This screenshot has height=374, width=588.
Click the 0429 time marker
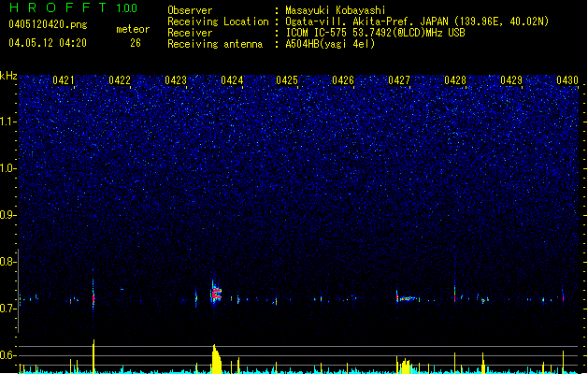coord(511,80)
